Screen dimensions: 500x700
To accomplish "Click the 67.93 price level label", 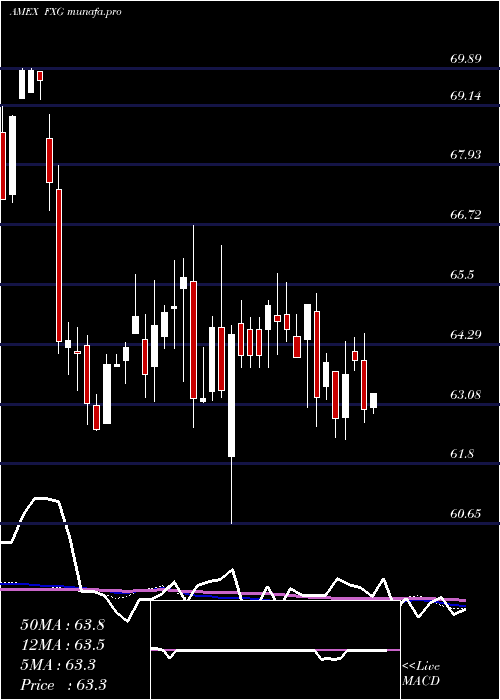I will [466, 155].
